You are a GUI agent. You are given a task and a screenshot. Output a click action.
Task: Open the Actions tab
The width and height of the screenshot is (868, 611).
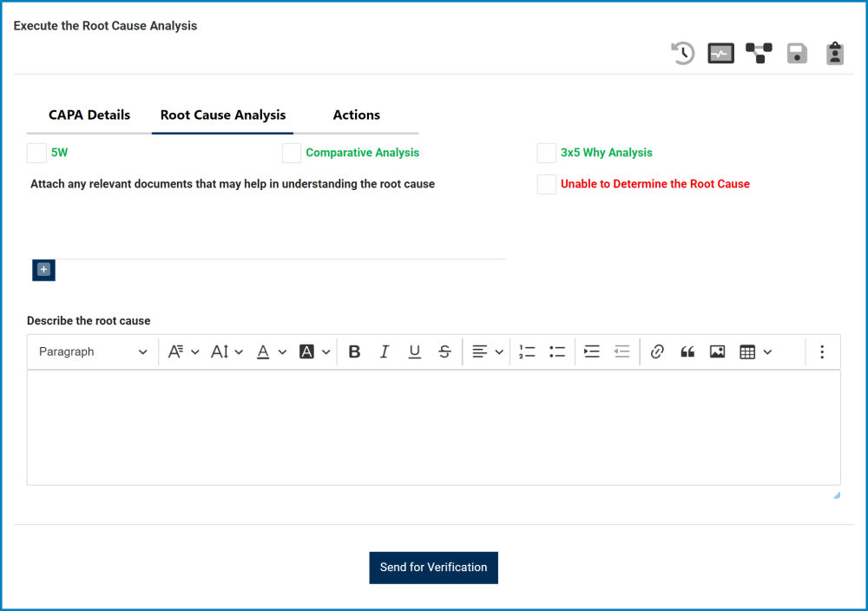pyautogui.click(x=356, y=115)
